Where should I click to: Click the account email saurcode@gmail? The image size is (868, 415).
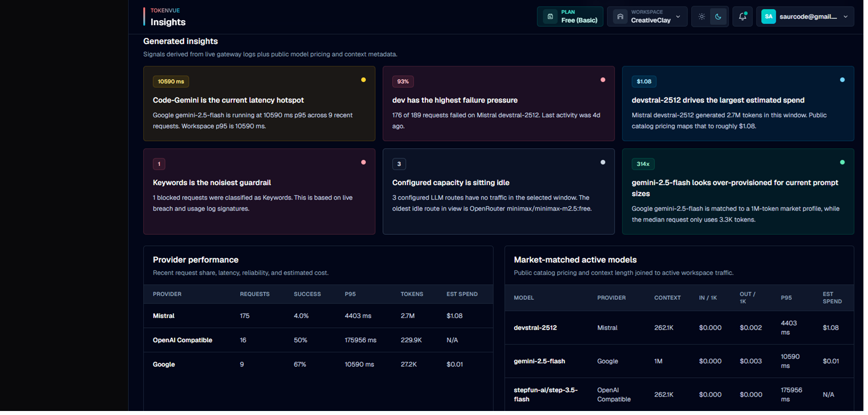tap(808, 17)
